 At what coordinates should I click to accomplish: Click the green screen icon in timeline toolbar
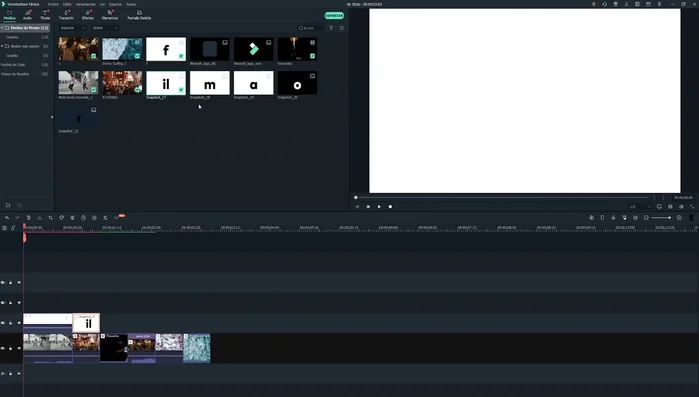pyautogui.click(x=72, y=217)
